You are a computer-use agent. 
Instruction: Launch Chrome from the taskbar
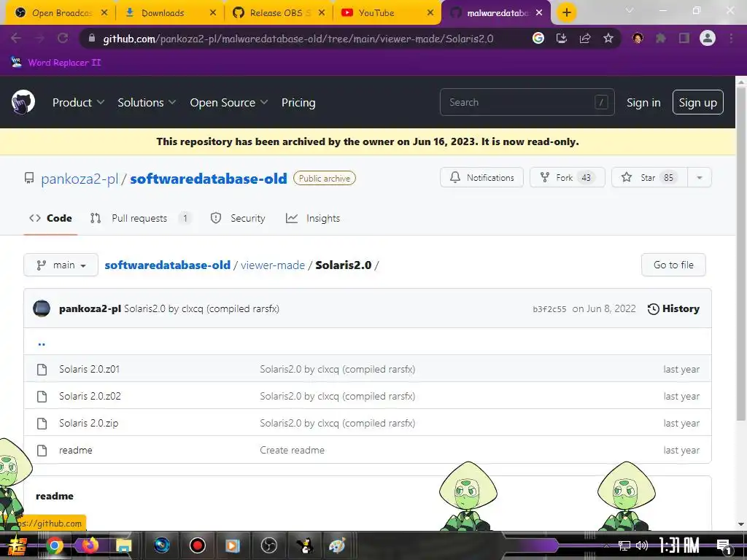54,545
